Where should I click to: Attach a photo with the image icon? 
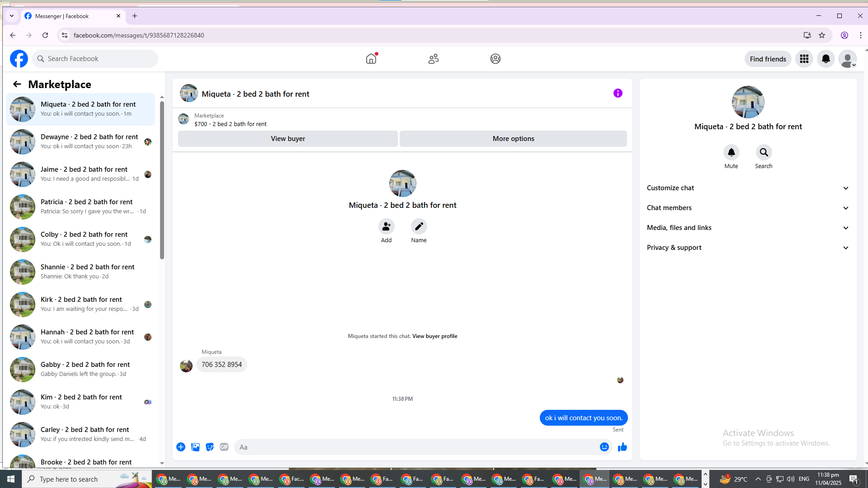click(x=195, y=447)
